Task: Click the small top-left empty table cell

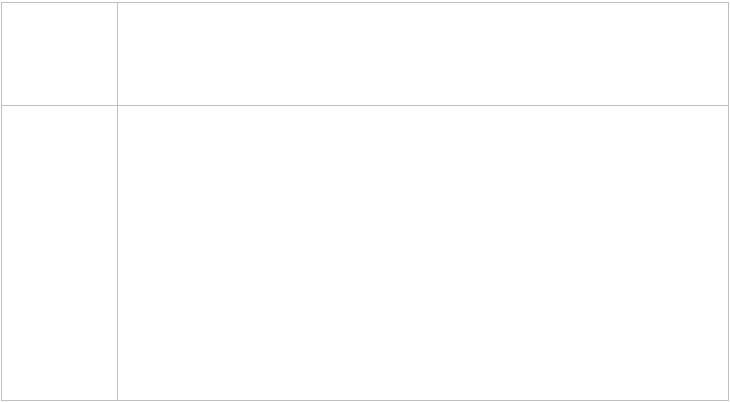Action: tap(60, 54)
